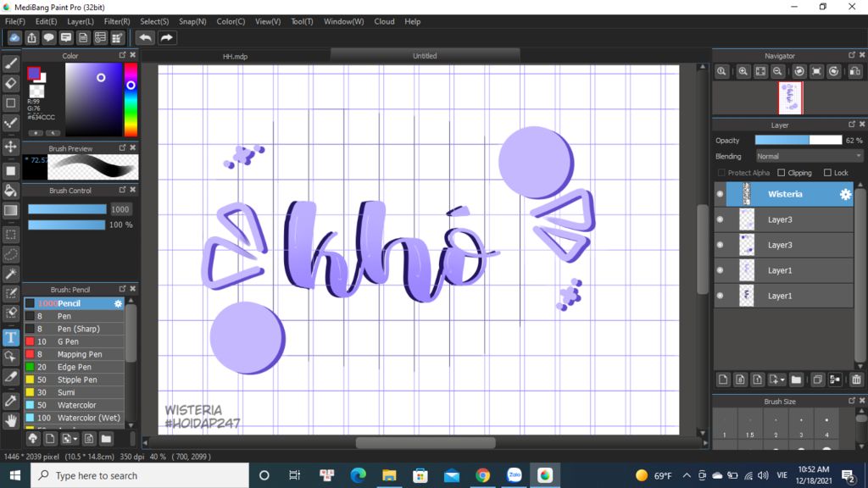Click the foreground color swatch
Image resolution: width=868 pixels, height=488 pixels.
tap(34, 73)
